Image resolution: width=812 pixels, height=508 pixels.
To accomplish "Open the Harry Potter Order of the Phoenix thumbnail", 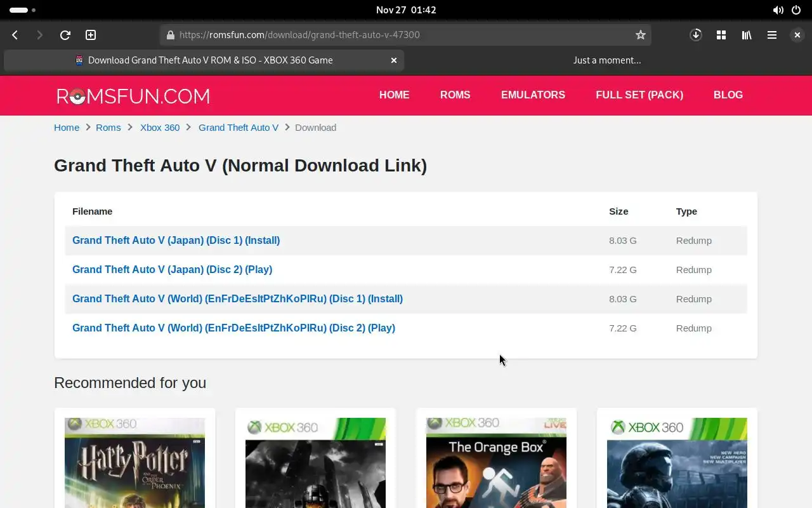I will click(x=134, y=463).
